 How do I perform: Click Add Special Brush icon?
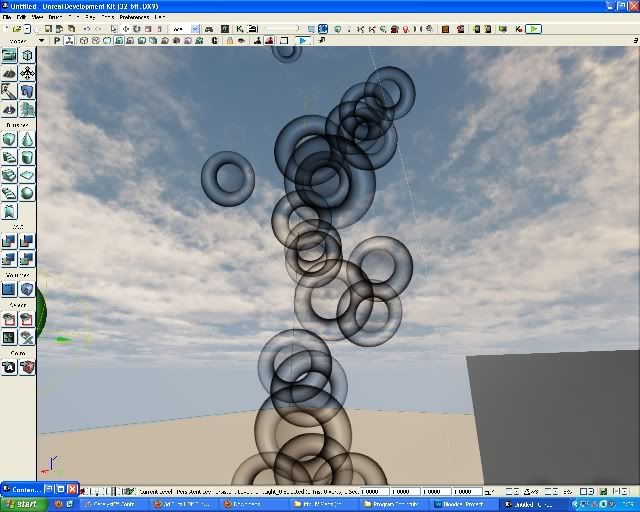tap(9, 289)
